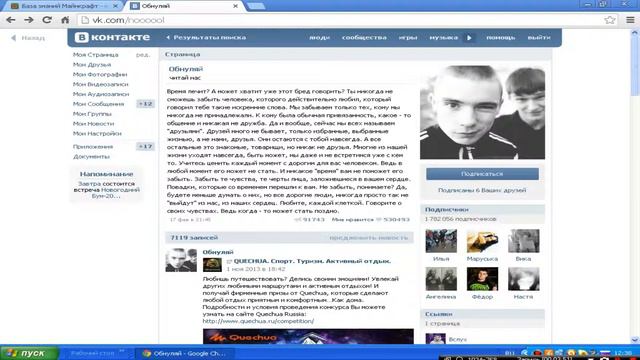Click the ВКонтакте logo
640x360 pixels.
pos(113,37)
